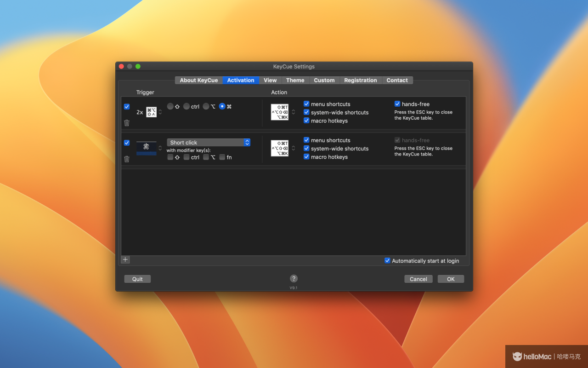Toggle the Short click trigger row checkbox
The width and height of the screenshot is (588, 368).
coord(127,143)
